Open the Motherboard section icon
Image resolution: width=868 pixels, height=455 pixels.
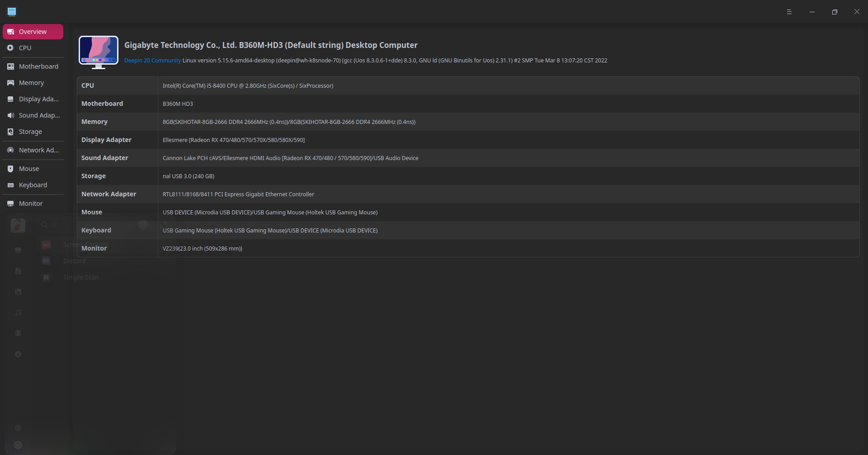pos(10,66)
